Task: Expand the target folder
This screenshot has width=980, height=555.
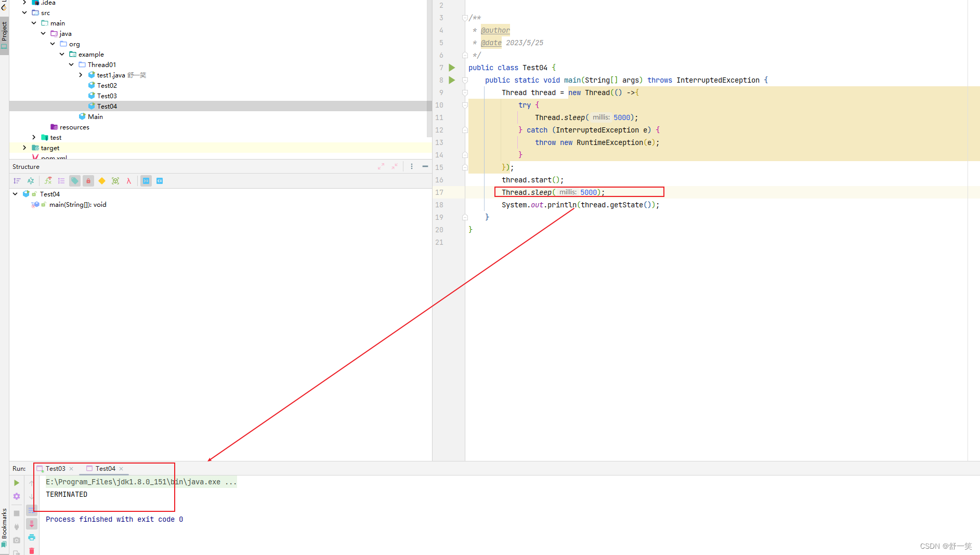Action: (x=24, y=148)
